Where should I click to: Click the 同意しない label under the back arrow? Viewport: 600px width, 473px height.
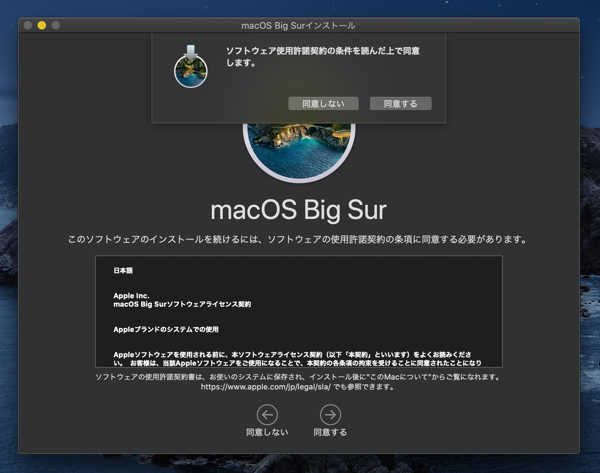[267, 432]
